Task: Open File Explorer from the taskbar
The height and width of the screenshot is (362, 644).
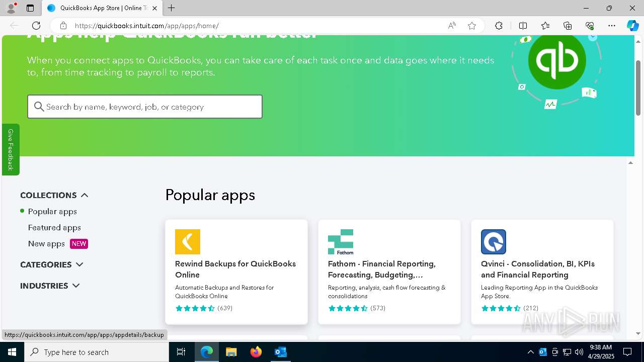Action: [x=231, y=352]
